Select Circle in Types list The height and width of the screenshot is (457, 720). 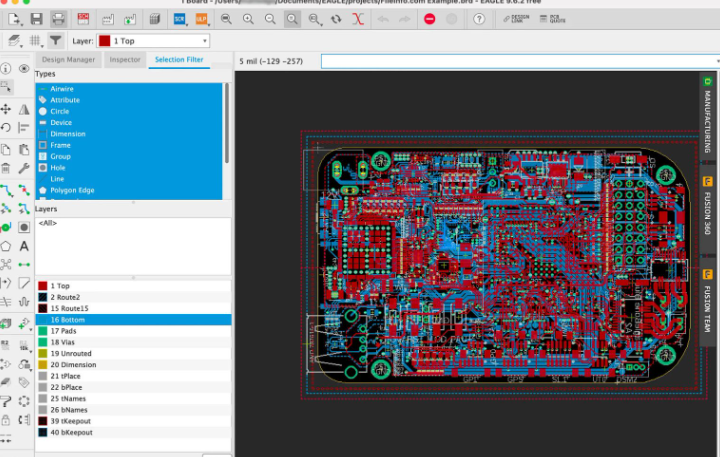(129, 111)
